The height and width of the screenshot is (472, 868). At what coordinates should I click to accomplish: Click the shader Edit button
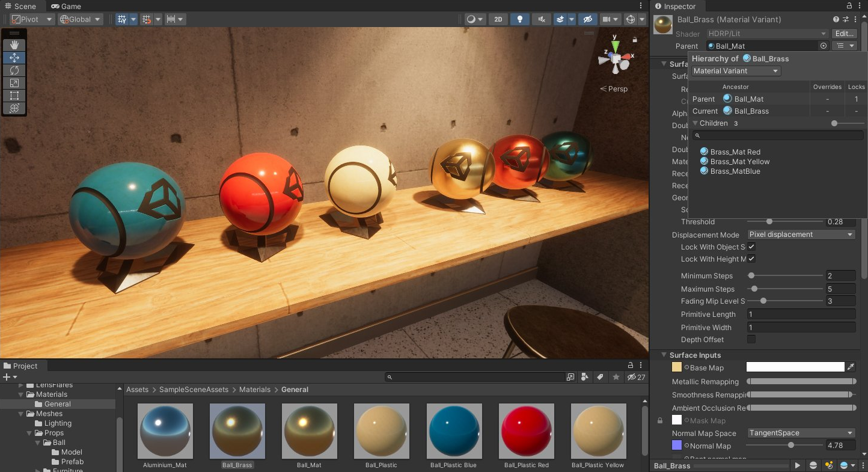845,34
